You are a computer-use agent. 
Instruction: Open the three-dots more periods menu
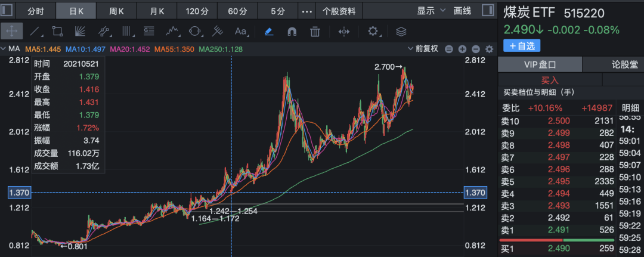click(307, 11)
